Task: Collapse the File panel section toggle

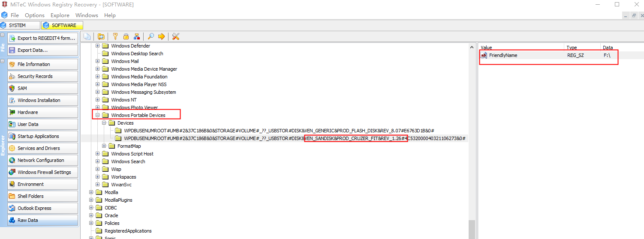Action: (x=3, y=35)
